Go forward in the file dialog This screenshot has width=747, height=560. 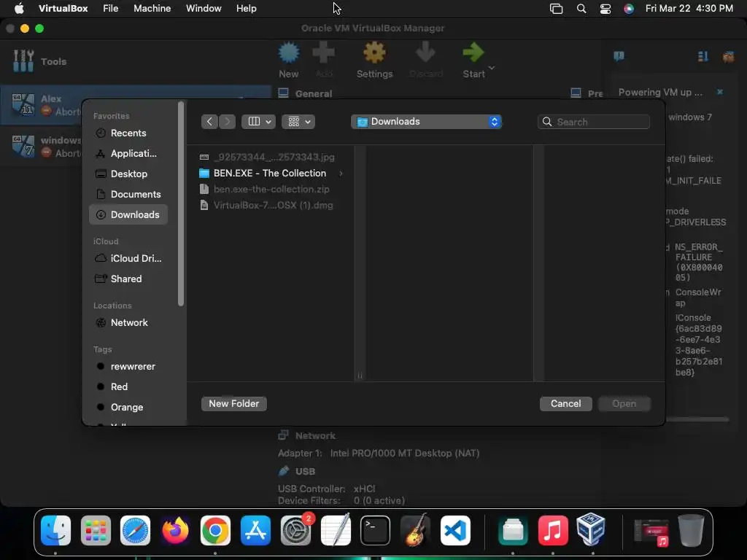tap(228, 122)
